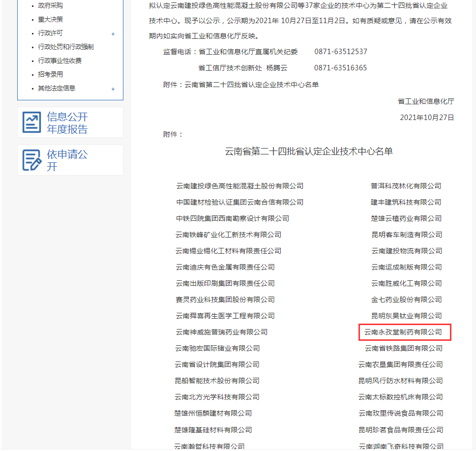Viewport: 476px width, 451px height.
Task: Click the 信息公开年度报告 chart icon
Action: coord(32,122)
